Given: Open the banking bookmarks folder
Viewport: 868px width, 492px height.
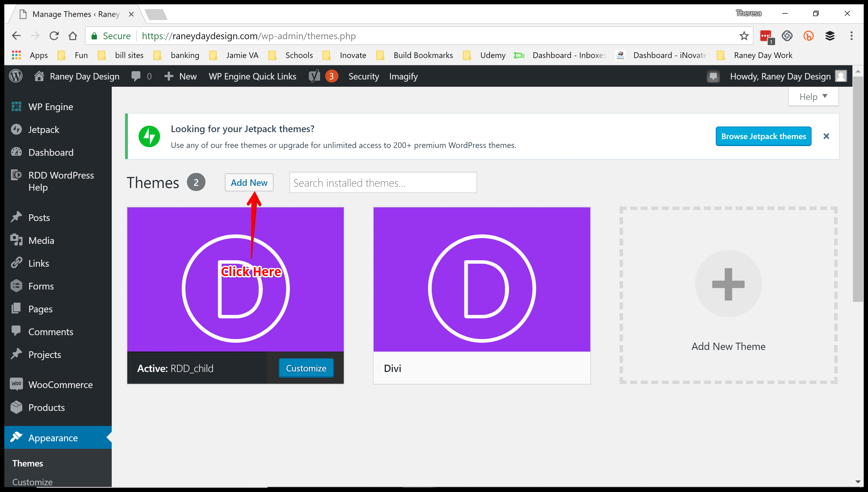Looking at the screenshot, I should tap(176, 55).
